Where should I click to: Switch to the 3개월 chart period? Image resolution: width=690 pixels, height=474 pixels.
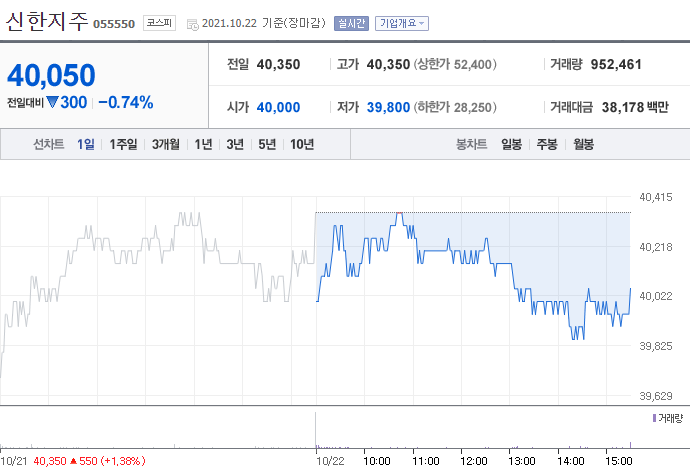166,144
